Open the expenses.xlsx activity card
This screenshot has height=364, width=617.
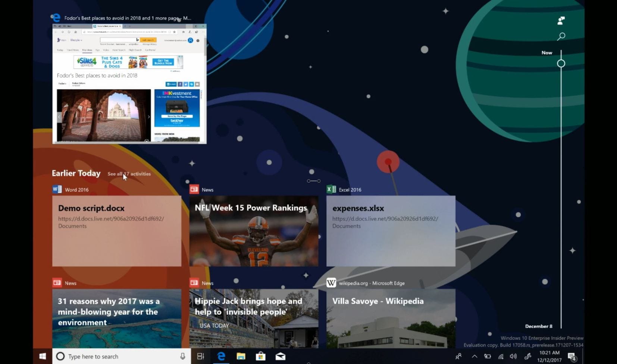(391, 231)
